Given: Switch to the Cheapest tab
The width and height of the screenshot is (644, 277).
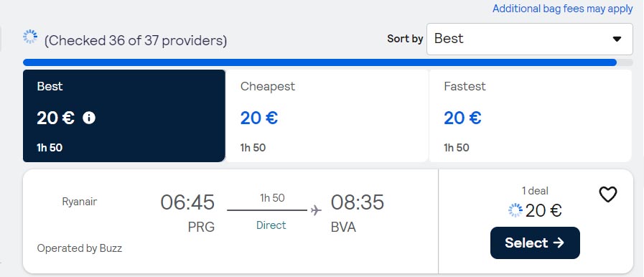Looking at the screenshot, I should [x=327, y=116].
